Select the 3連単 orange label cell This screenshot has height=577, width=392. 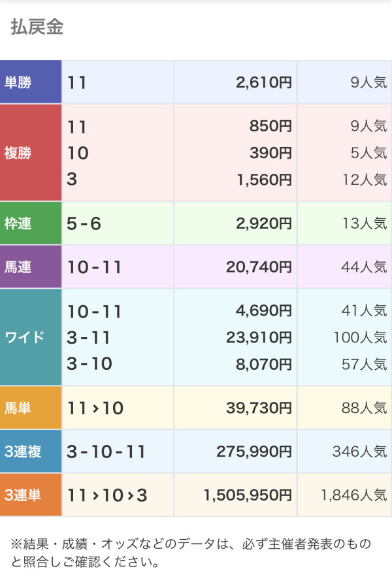(31, 495)
